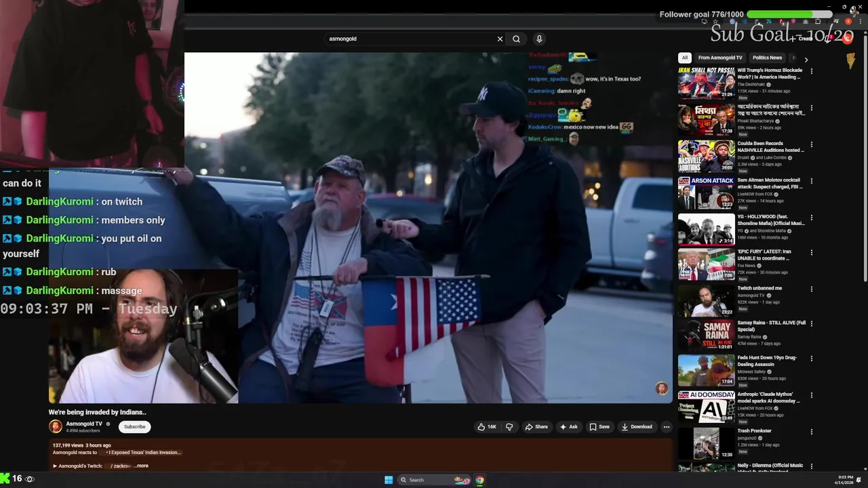Open the Sam Altman Molotov cocktail attack title

(770, 183)
